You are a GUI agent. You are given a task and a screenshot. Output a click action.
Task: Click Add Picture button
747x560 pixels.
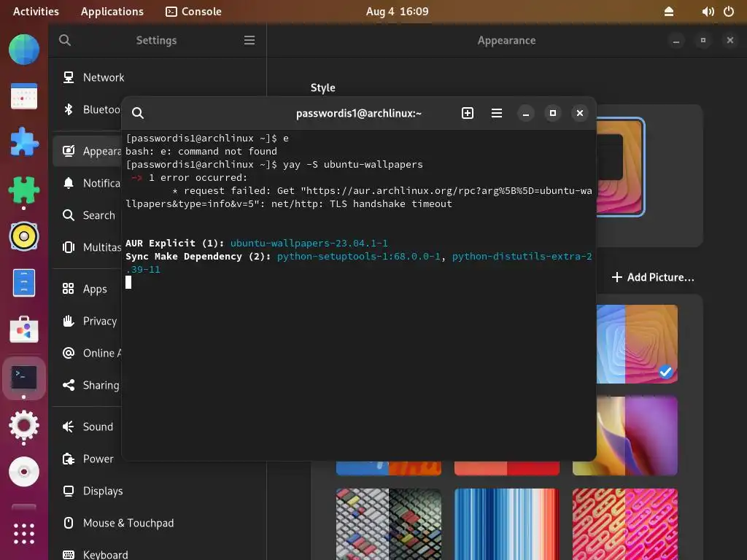pyautogui.click(x=653, y=277)
